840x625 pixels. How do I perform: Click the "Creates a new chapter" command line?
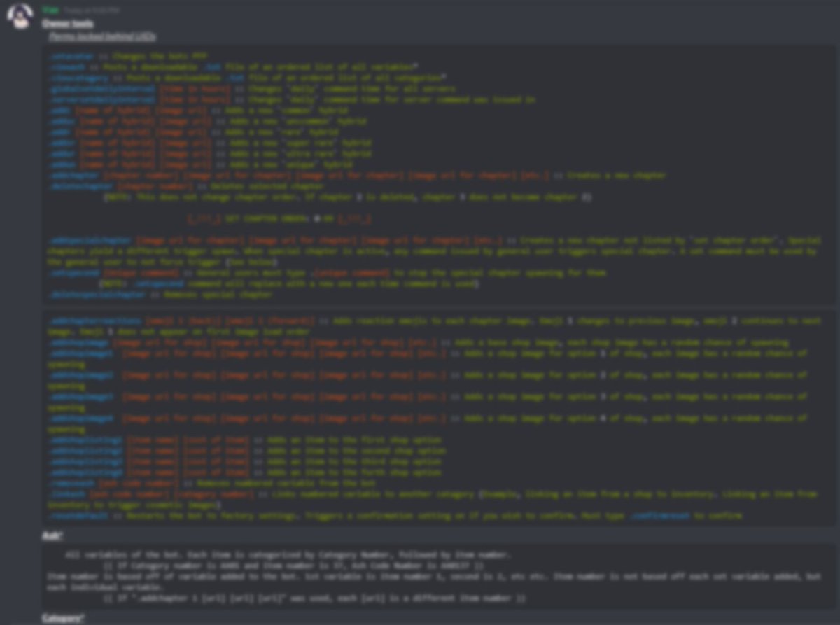coord(357,176)
